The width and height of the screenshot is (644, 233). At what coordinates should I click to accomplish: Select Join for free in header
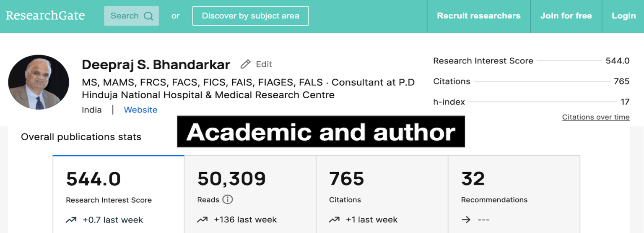click(566, 16)
